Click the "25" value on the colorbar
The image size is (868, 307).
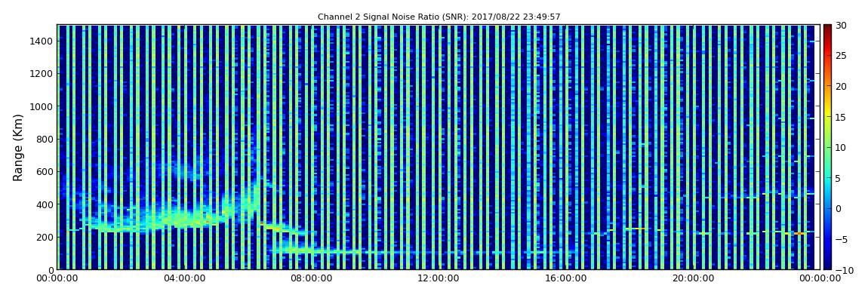pos(841,55)
